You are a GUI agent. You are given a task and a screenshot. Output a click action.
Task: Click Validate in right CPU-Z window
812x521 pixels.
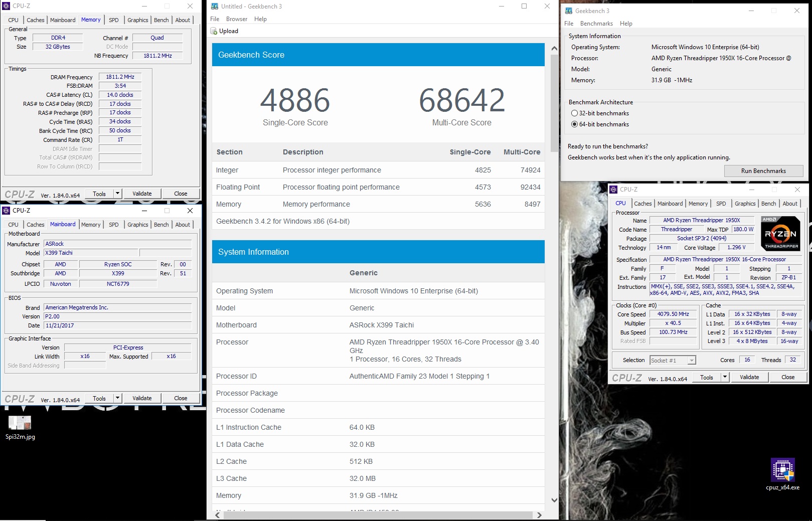[749, 377]
